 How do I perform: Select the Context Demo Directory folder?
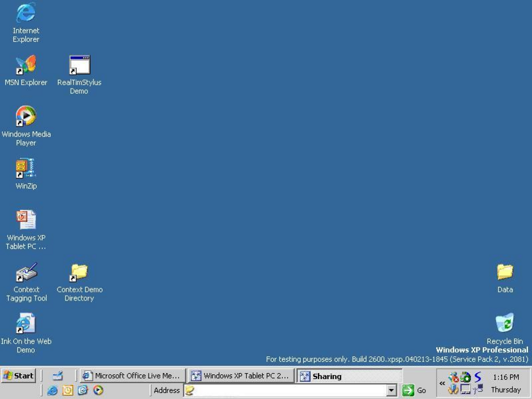click(79, 272)
